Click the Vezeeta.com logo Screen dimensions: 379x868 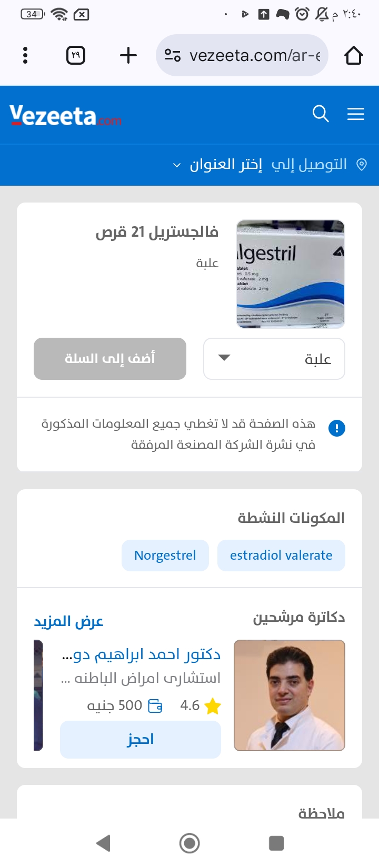click(65, 116)
